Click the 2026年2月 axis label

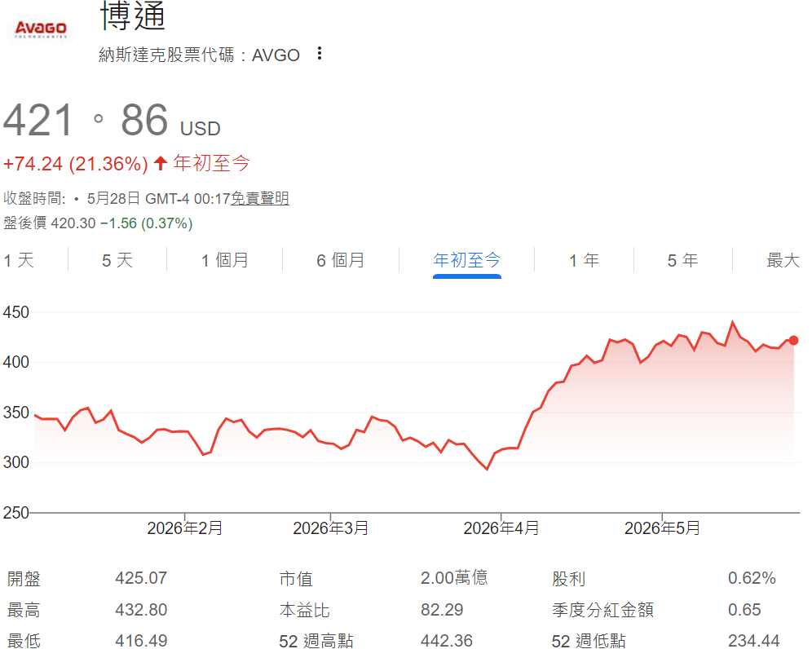tap(185, 528)
